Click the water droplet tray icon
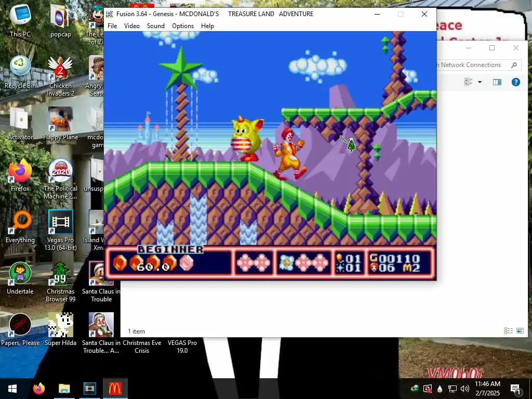 coord(440,389)
